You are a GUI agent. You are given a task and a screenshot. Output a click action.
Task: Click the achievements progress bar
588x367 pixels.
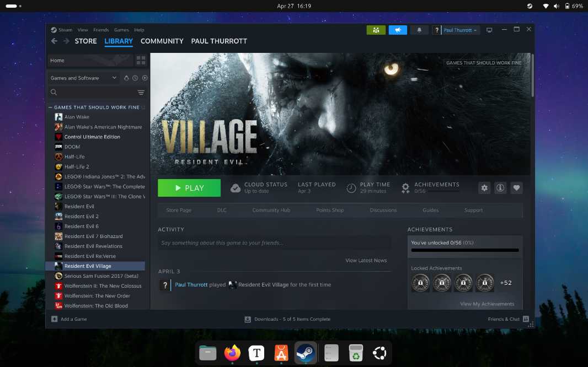(x=465, y=250)
